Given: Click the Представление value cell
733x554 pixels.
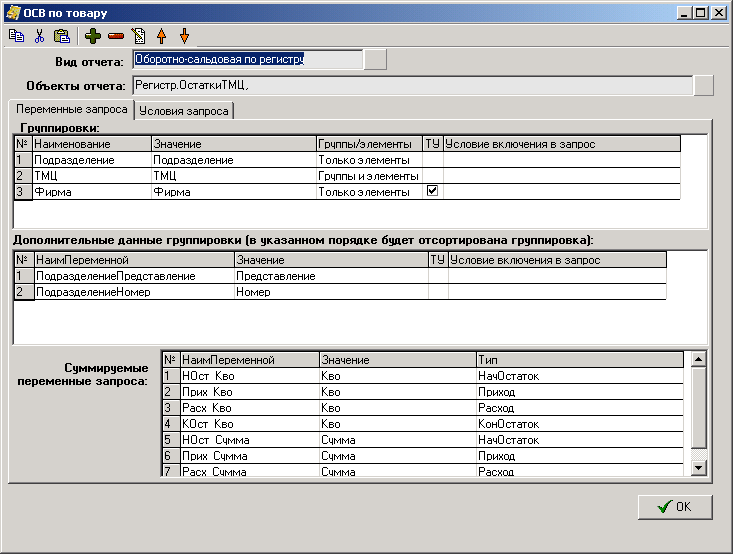Looking at the screenshot, I should pyautogui.click(x=331, y=276).
